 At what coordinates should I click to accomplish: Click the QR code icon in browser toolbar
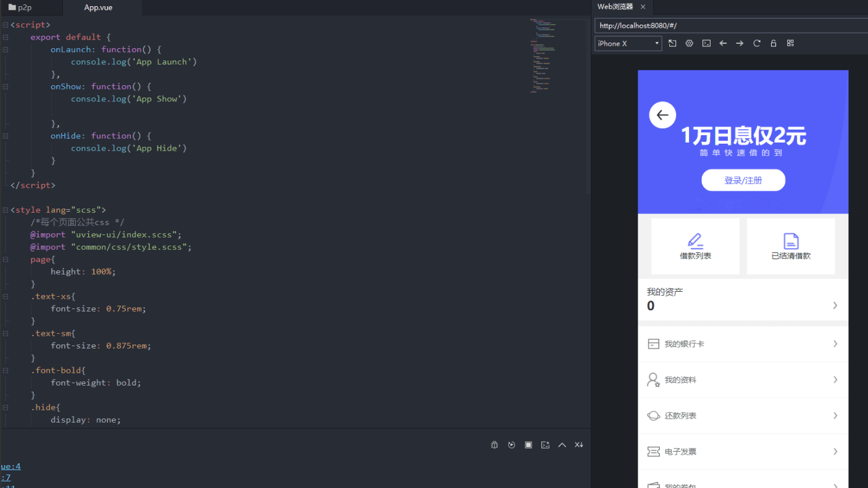pyautogui.click(x=790, y=43)
